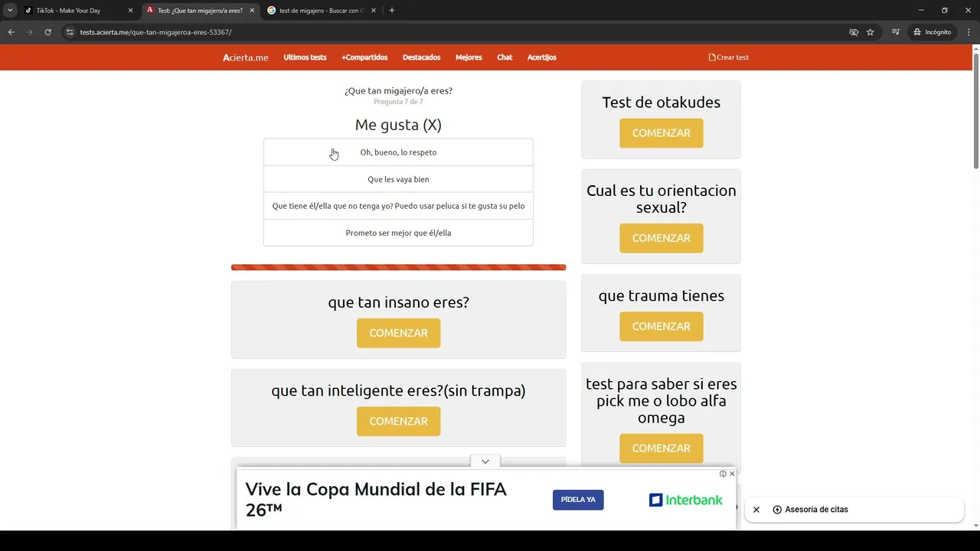The height and width of the screenshot is (551, 980).
Task: Click the third-party cookies blocked eye icon
Action: [x=854, y=32]
